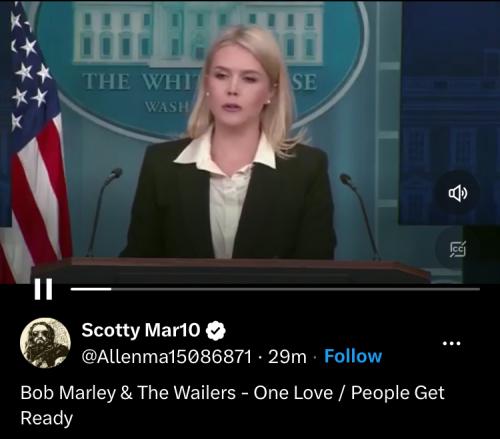Click the end of the played white progress segment
Viewport: 500px width, 439px height.
point(111,289)
